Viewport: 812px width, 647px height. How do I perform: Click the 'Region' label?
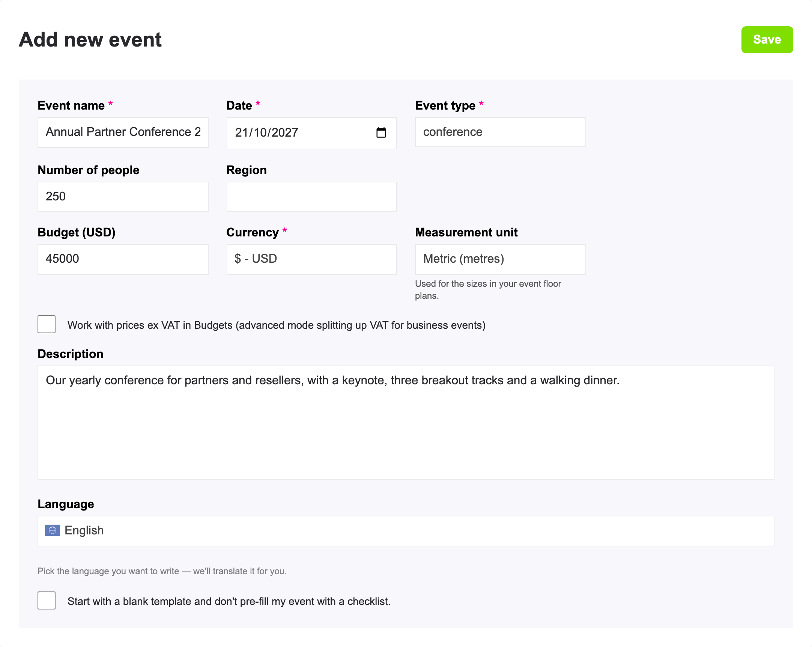tap(246, 170)
